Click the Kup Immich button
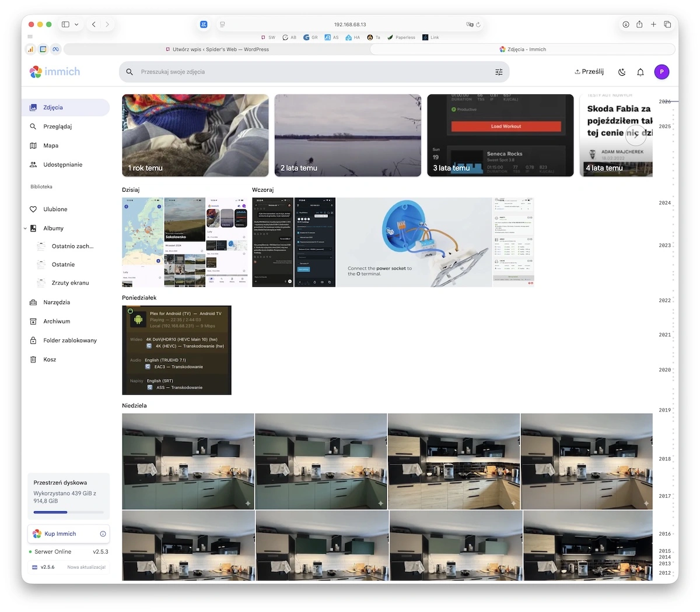 click(60, 534)
